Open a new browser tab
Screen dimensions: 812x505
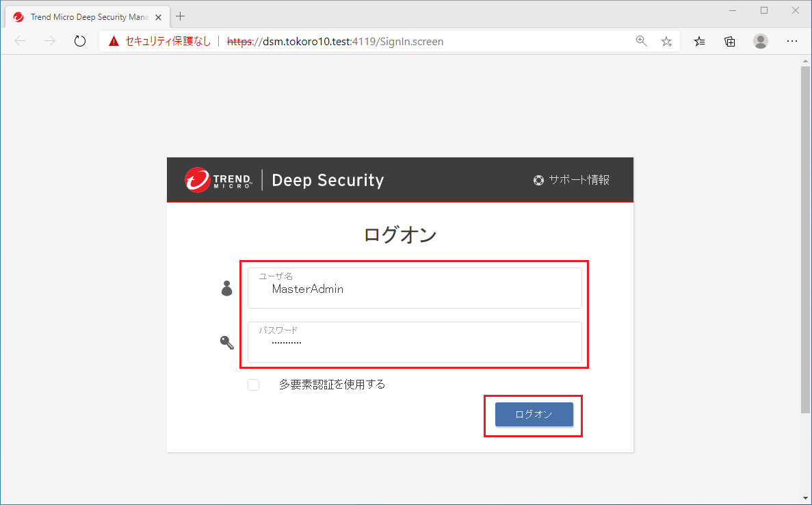180,16
